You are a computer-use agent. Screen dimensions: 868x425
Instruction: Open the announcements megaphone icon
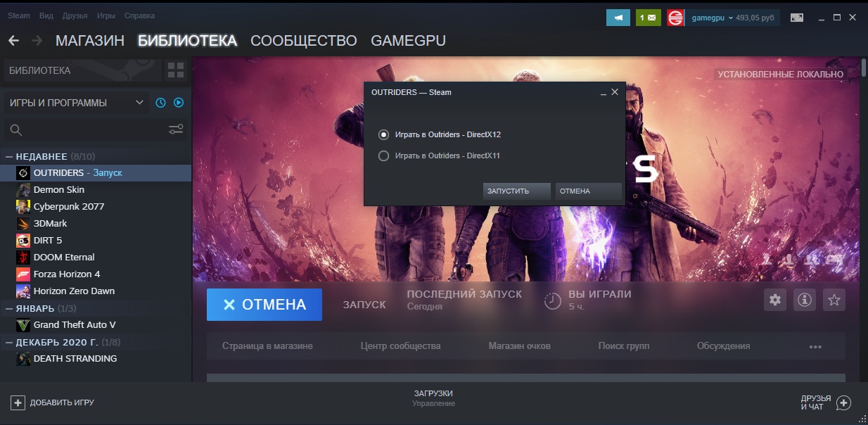tap(618, 17)
